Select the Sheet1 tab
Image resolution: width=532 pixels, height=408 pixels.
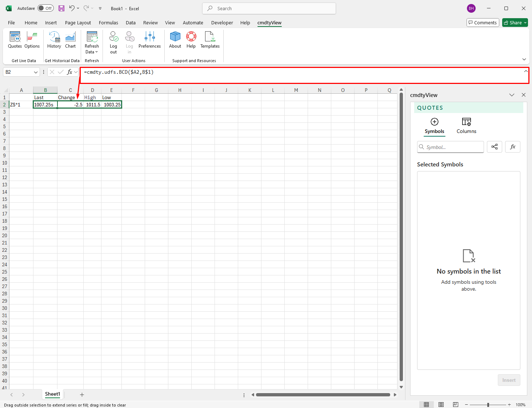(52, 394)
